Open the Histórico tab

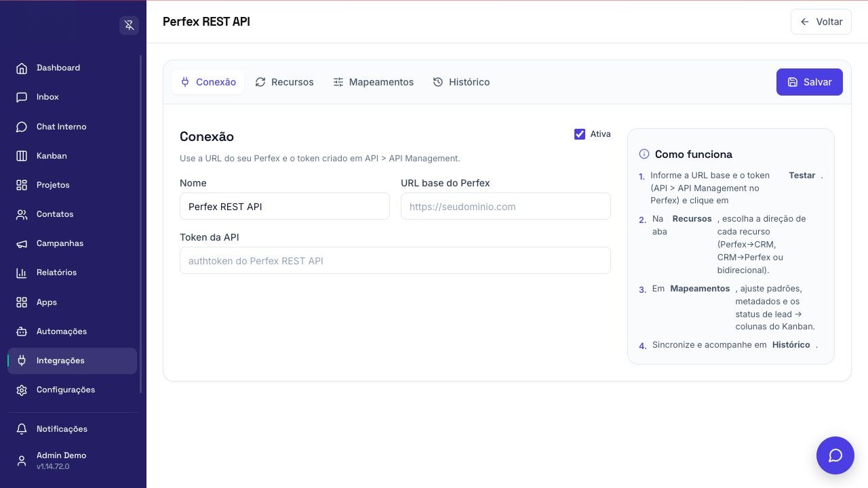(x=461, y=82)
